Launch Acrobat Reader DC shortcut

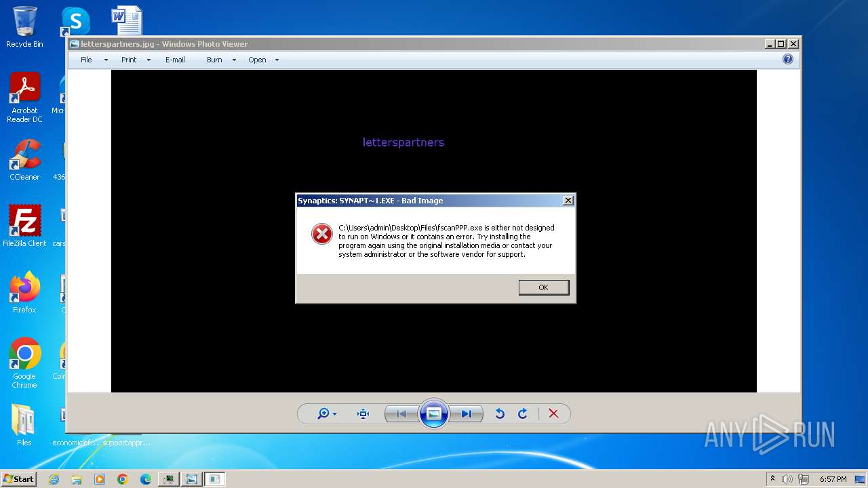(24, 97)
